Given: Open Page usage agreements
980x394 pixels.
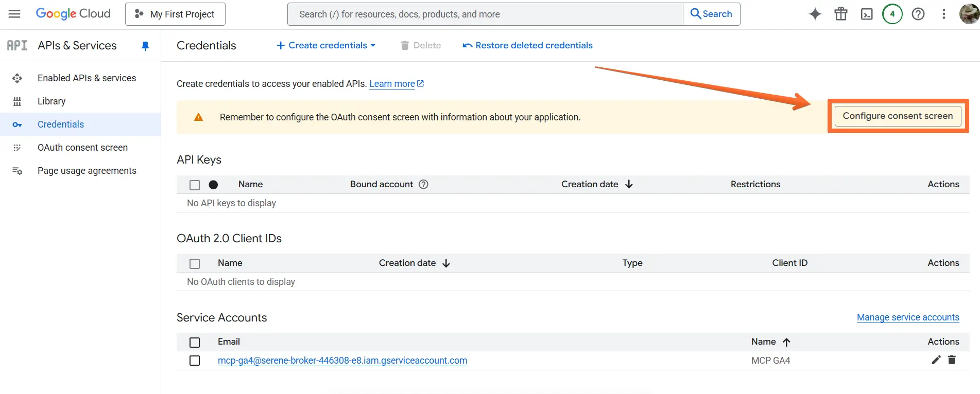Looking at the screenshot, I should click(87, 171).
